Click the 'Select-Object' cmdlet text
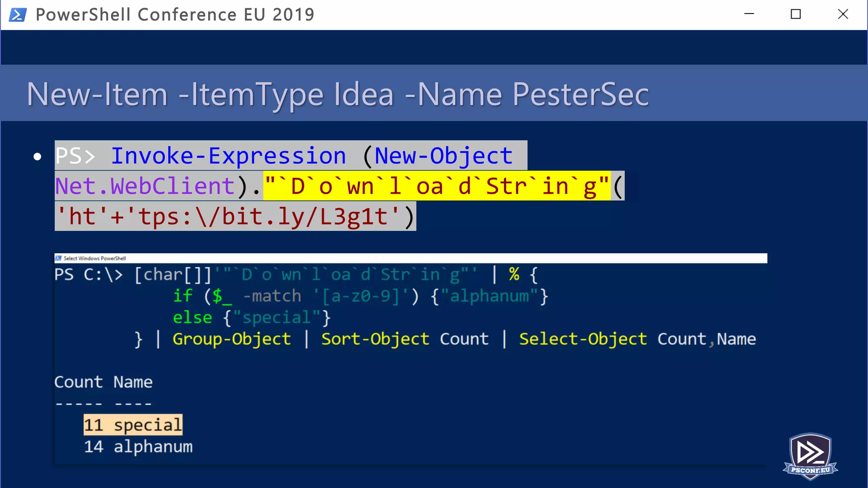868x488 pixels. [583, 339]
